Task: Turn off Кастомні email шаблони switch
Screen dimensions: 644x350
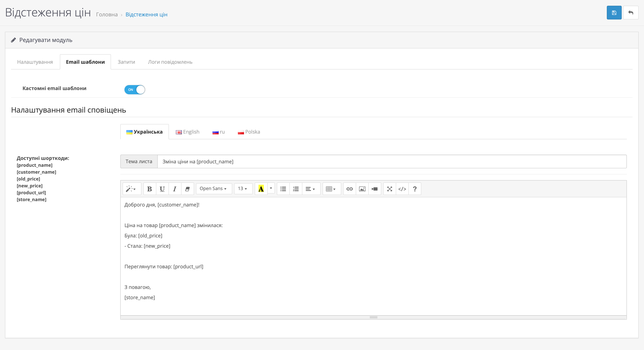Action: (134, 90)
